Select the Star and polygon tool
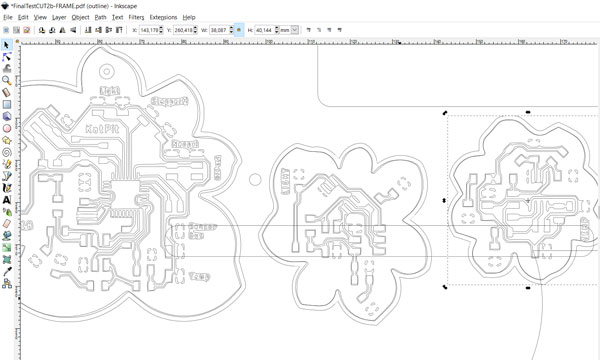Image resolution: width=600 pixels, height=360 pixels. [7, 140]
